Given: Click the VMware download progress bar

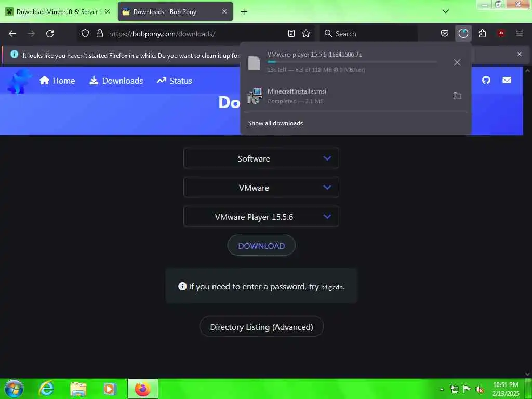Looking at the screenshot, I should click(352, 62).
